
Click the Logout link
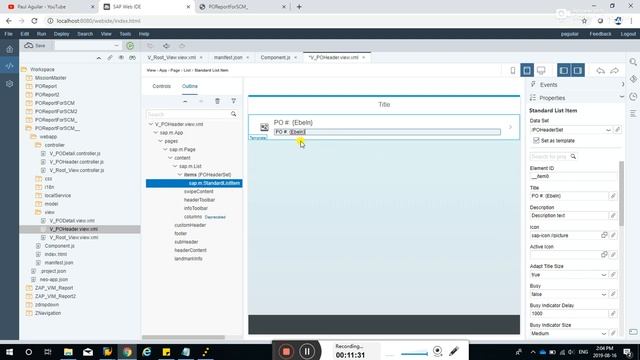628,34
